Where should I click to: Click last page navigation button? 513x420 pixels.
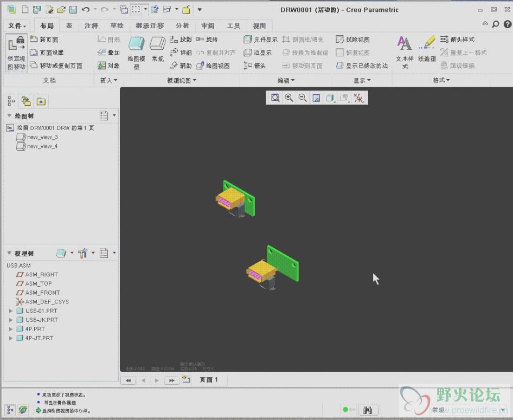pyautogui.click(x=172, y=380)
